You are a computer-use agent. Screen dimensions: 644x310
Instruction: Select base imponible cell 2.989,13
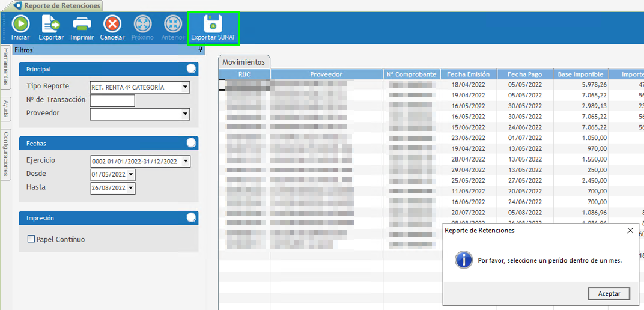coord(580,106)
